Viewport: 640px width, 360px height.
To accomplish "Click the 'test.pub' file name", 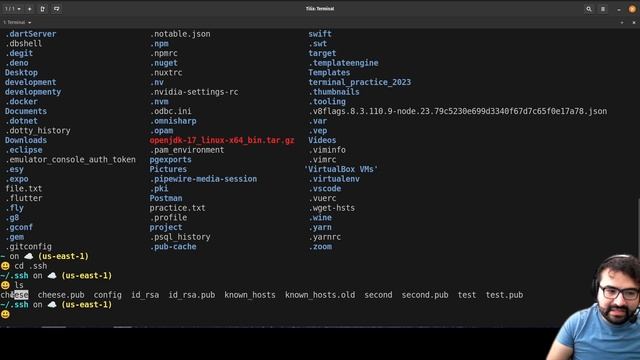I will point(504,295).
